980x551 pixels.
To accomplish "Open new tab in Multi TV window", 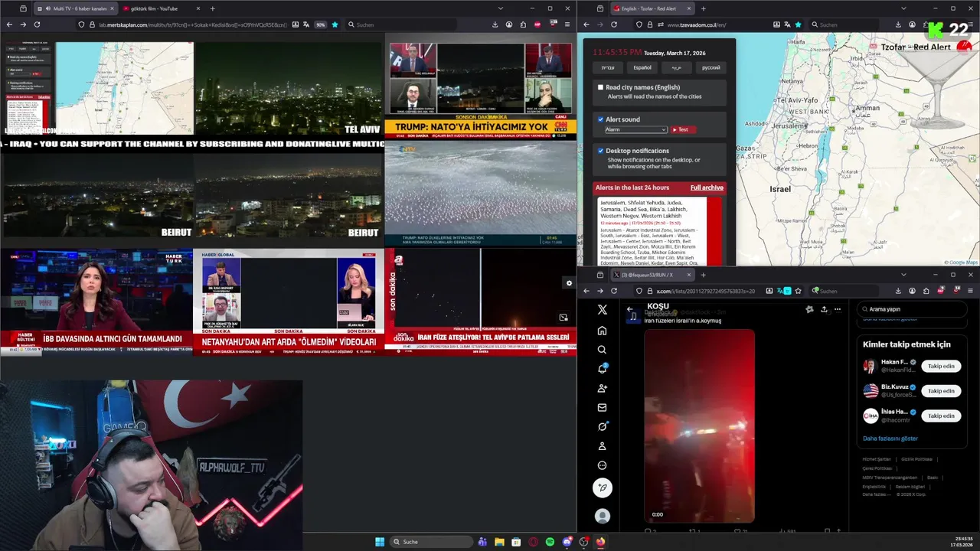I will (x=213, y=8).
